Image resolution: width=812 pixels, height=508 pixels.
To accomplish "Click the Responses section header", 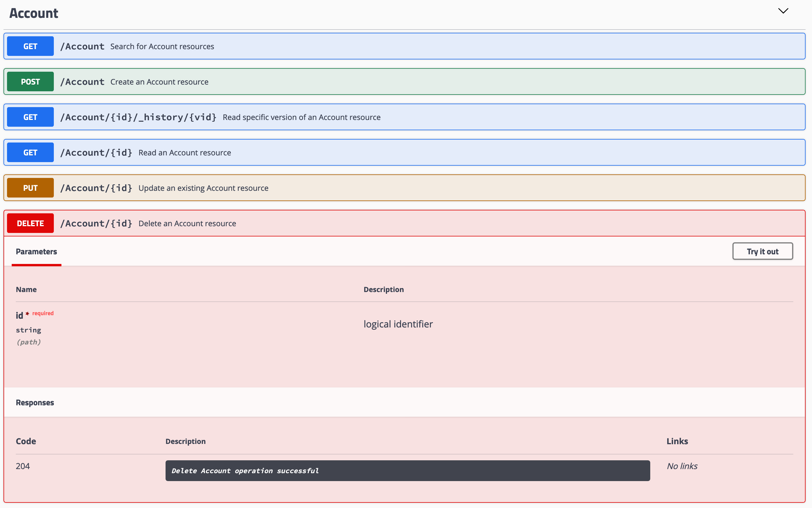I will pos(35,402).
